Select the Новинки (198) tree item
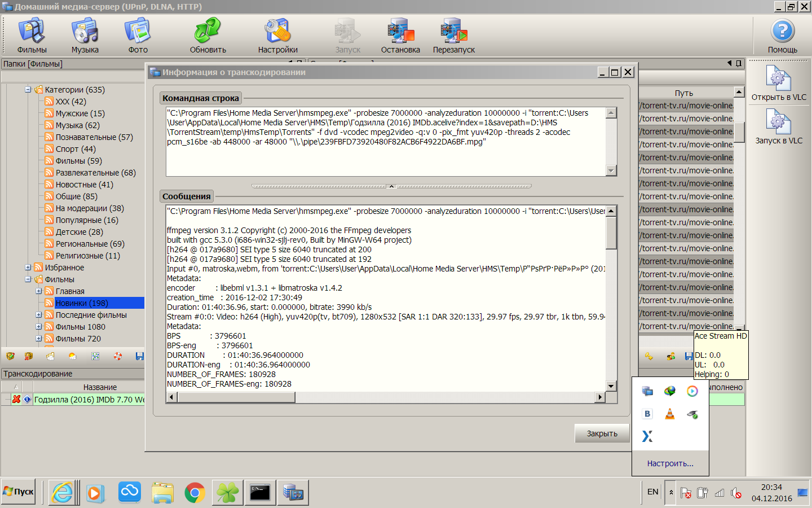The width and height of the screenshot is (812, 508). [x=82, y=303]
